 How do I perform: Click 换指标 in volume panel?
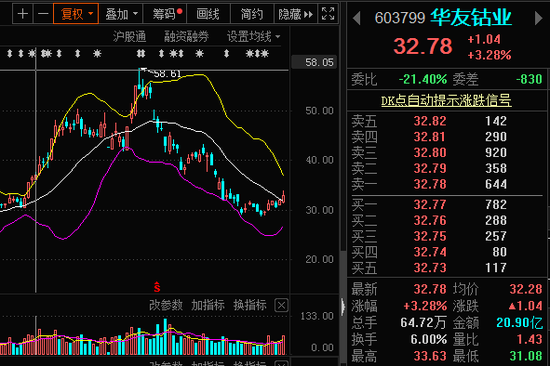250,305
